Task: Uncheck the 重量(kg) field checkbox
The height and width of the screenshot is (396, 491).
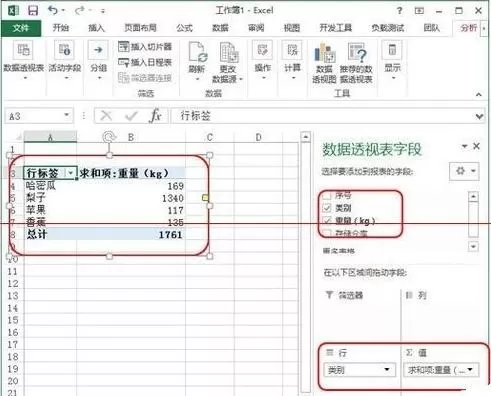Action: tap(327, 221)
